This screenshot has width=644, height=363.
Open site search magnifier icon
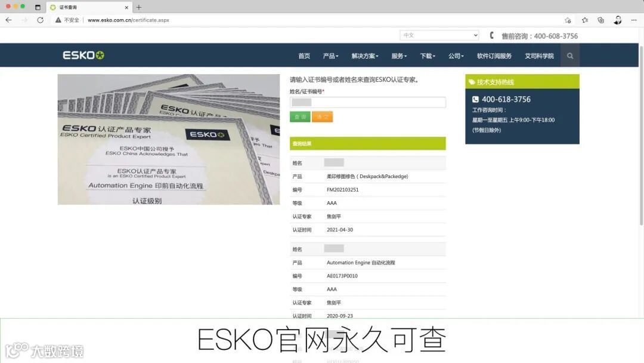(x=570, y=56)
